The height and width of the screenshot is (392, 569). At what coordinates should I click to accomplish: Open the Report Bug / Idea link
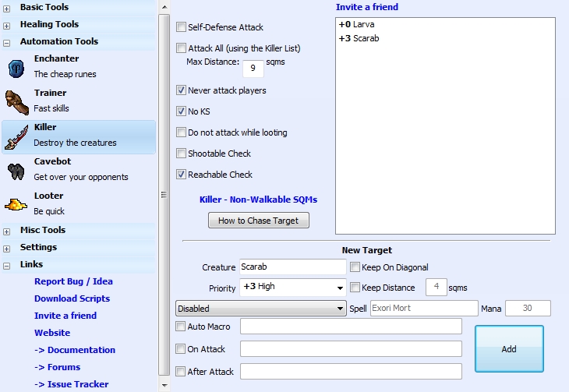pos(73,281)
